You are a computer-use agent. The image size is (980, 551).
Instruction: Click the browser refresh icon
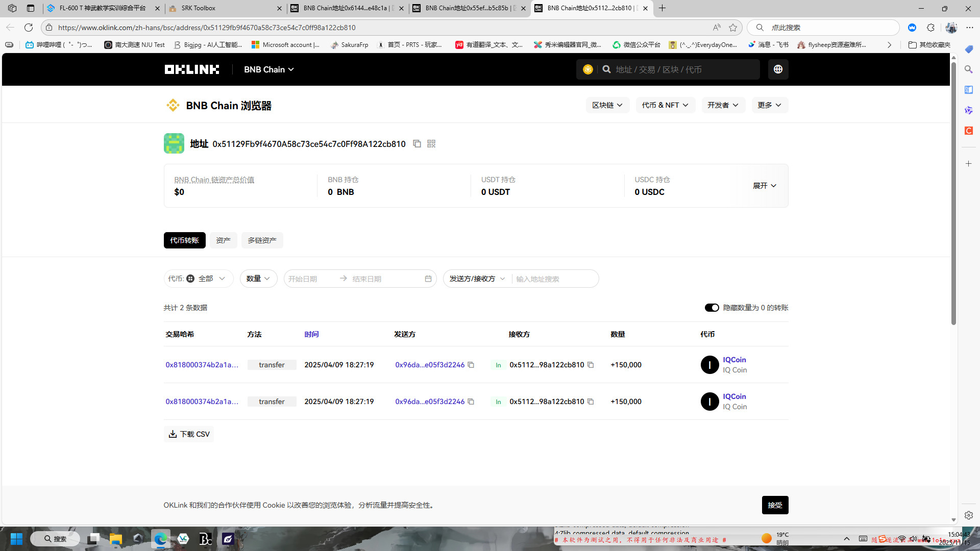[x=29, y=28]
